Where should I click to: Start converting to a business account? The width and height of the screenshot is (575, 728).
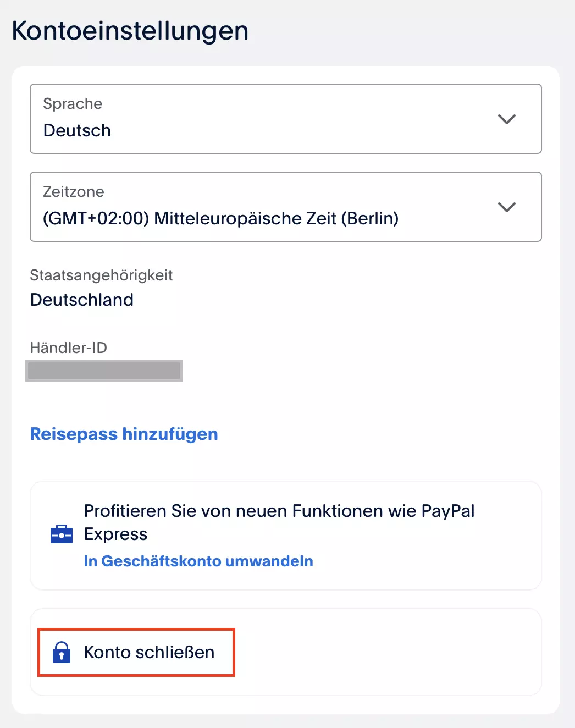[198, 561]
